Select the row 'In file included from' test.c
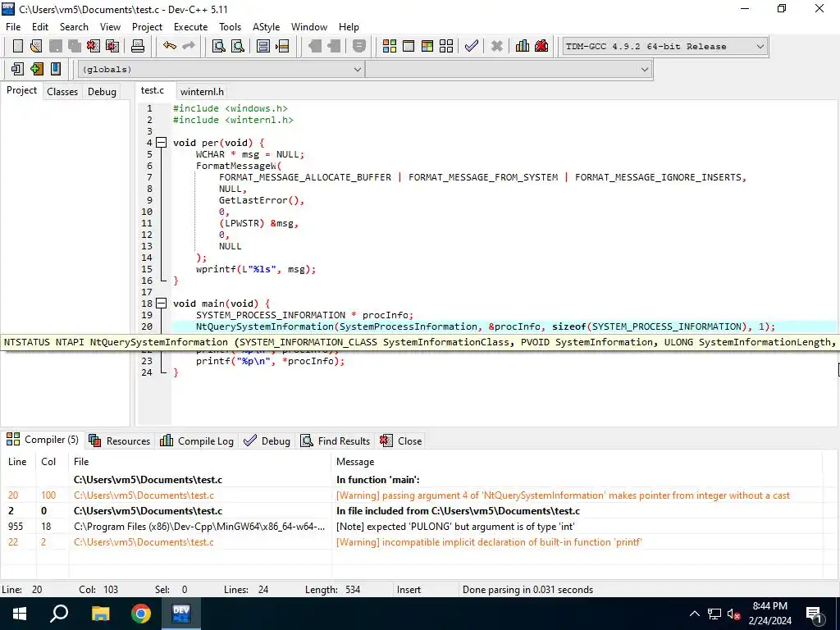 click(412, 511)
